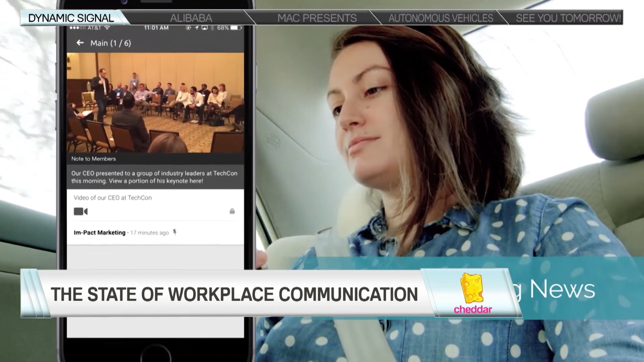Screen dimensions: 644x362
Task: Tap the Note to Members label
Action: tap(94, 159)
